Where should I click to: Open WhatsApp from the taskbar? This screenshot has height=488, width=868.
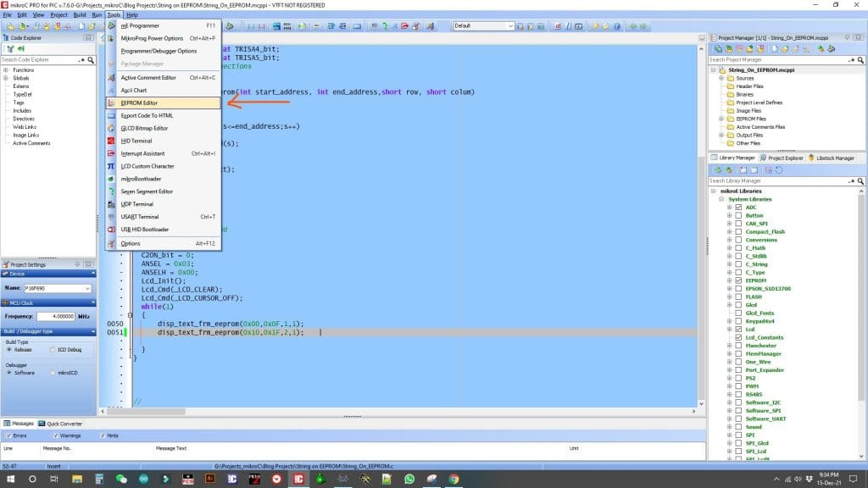(409, 480)
